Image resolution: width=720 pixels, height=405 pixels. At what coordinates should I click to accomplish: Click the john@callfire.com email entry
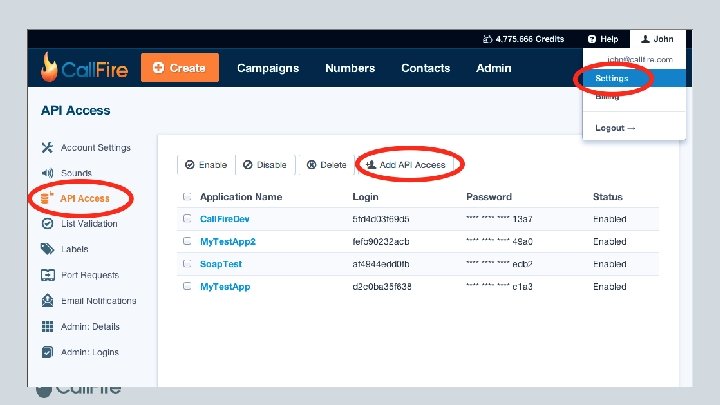640,60
